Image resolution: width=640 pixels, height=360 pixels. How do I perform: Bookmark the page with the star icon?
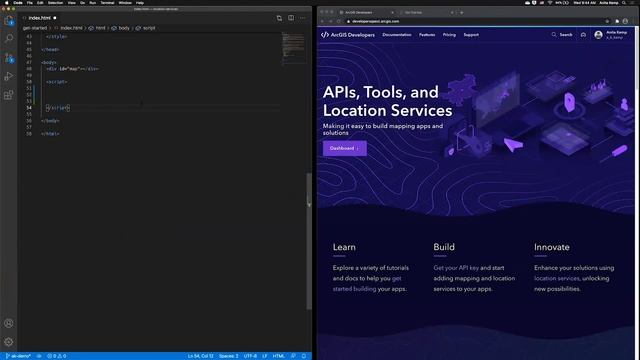click(x=607, y=21)
